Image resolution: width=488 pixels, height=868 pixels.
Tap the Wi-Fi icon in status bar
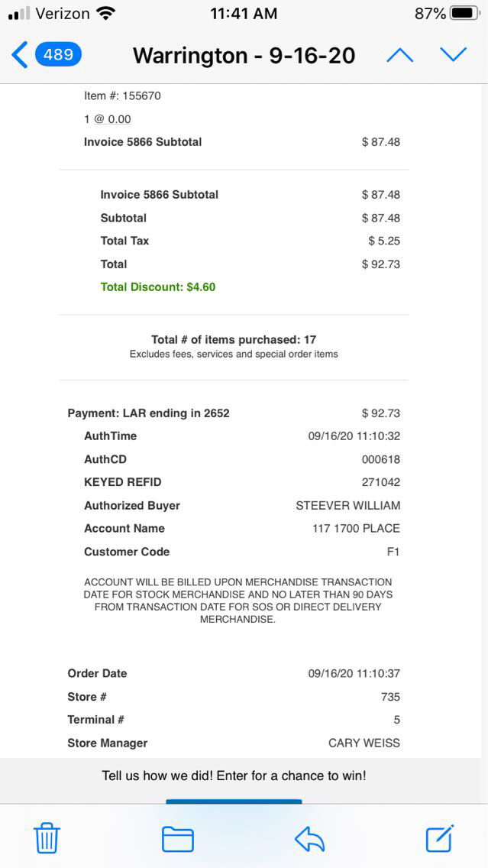(x=106, y=14)
